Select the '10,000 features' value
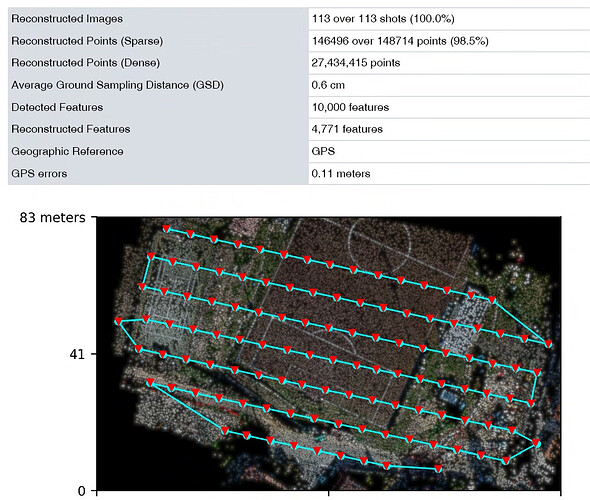Image resolution: width=590 pixels, height=500 pixels. (350, 107)
